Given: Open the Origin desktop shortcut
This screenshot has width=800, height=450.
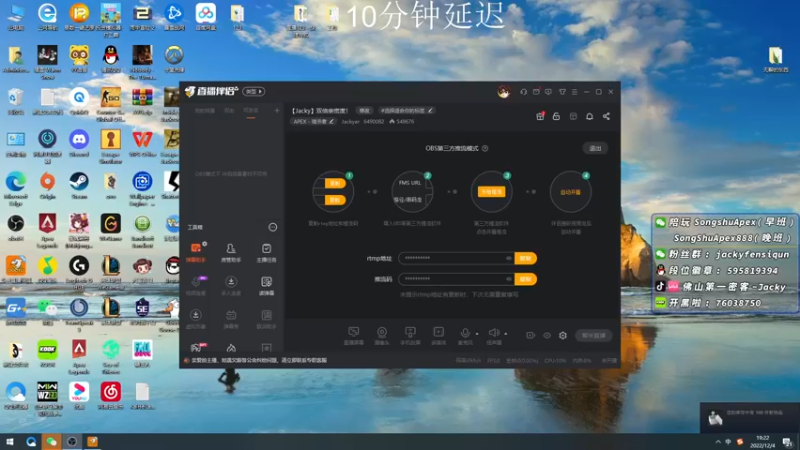Looking at the screenshot, I should point(47,185).
